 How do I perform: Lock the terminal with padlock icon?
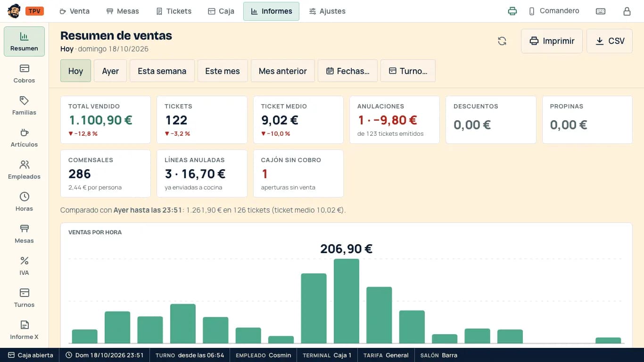click(627, 11)
